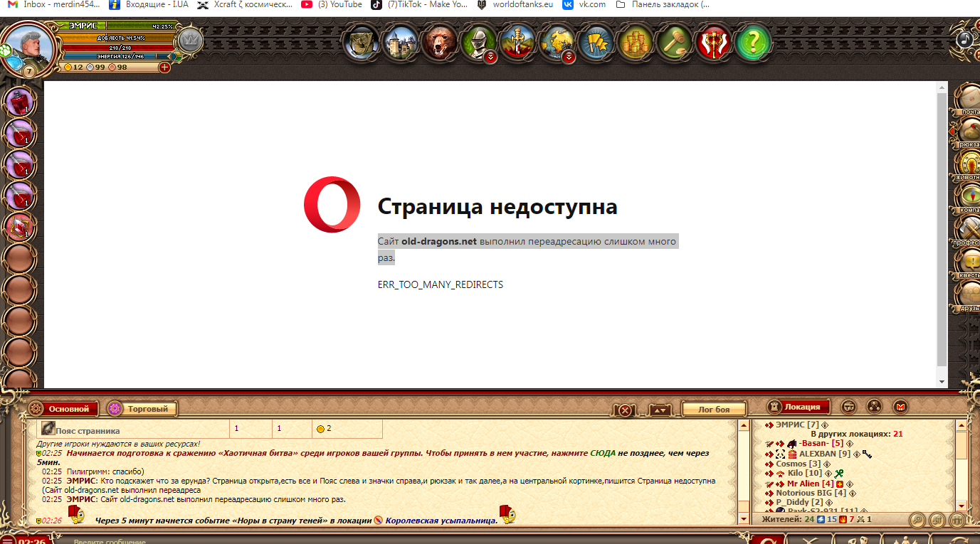
Task: Expand the red chevron under the globe icon
Action: (x=568, y=58)
